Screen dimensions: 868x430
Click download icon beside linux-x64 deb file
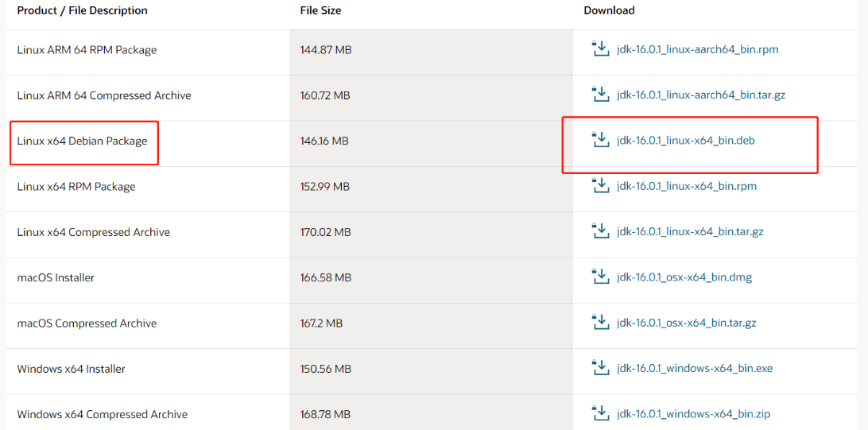[x=600, y=141]
